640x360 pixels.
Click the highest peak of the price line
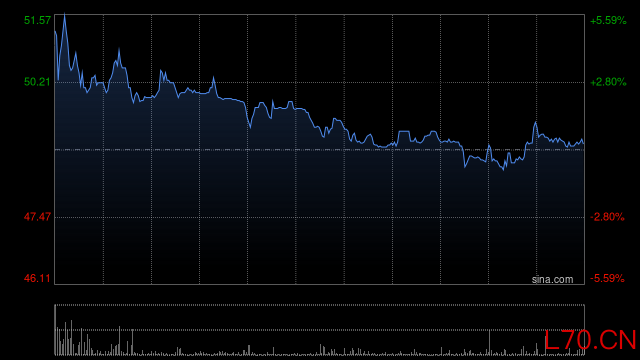[x=64, y=15]
